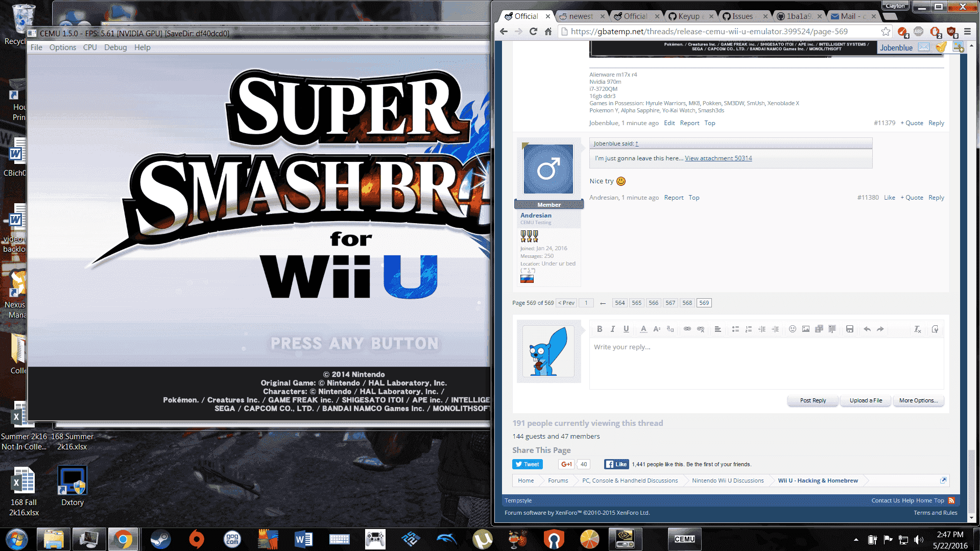The width and height of the screenshot is (980, 551).
Task: Click Edit on Jobenblue's post #11379
Action: pos(669,123)
